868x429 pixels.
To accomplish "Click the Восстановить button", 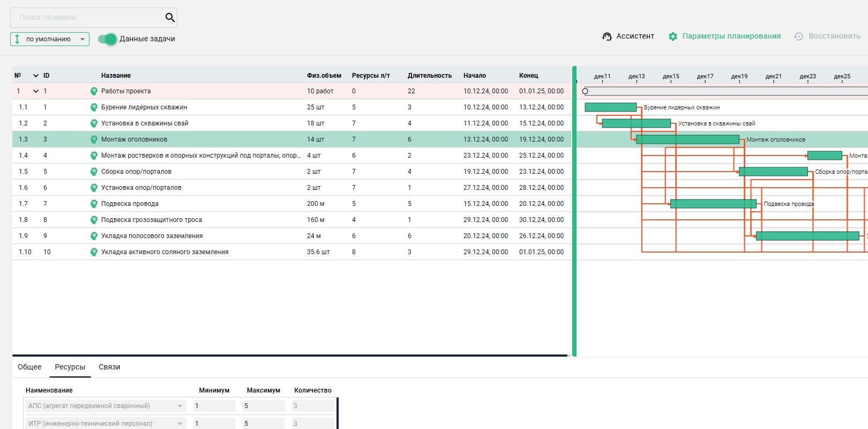I will pyautogui.click(x=827, y=36).
